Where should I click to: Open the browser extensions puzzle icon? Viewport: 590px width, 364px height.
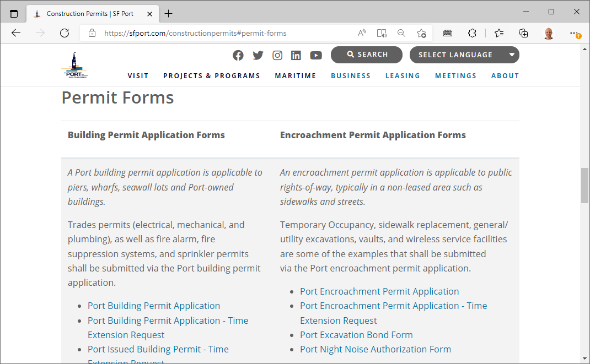[x=472, y=33]
